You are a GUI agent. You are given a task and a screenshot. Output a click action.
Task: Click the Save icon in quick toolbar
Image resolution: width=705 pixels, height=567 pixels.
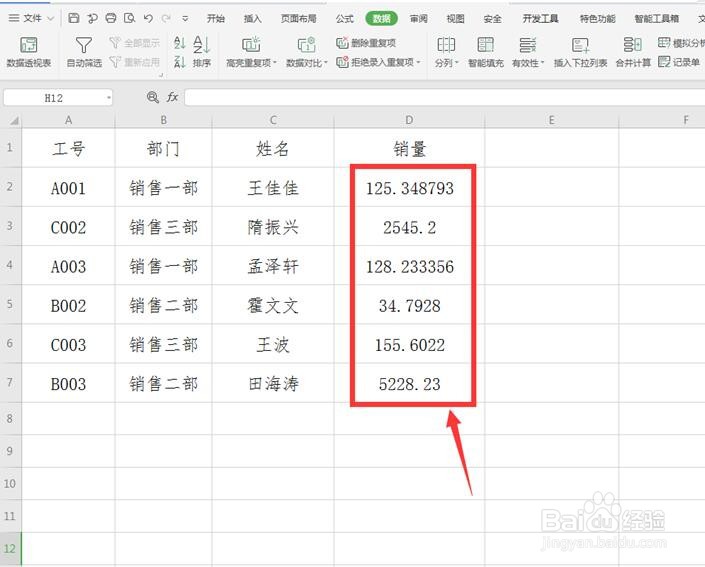click(x=74, y=18)
